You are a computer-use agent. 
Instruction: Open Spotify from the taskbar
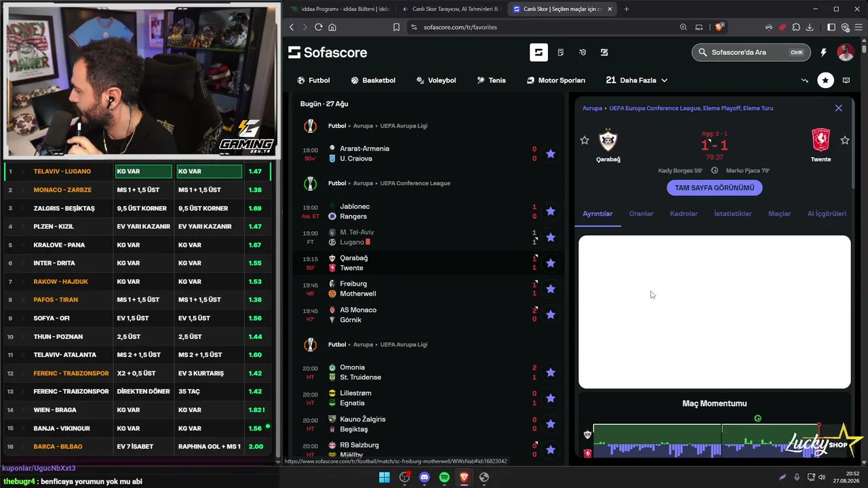[444, 477]
